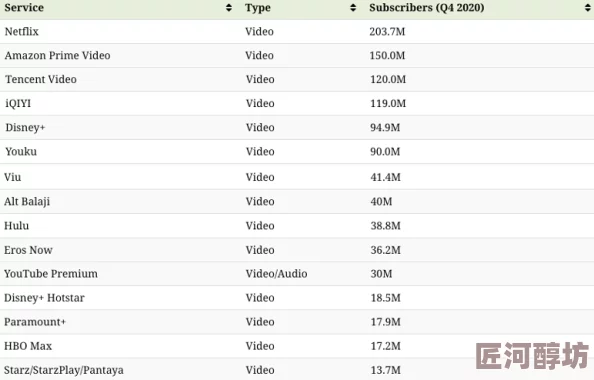Viewport: 594px width, 380px height.
Task: Click the Eros Now service name
Action: [28, 250]
